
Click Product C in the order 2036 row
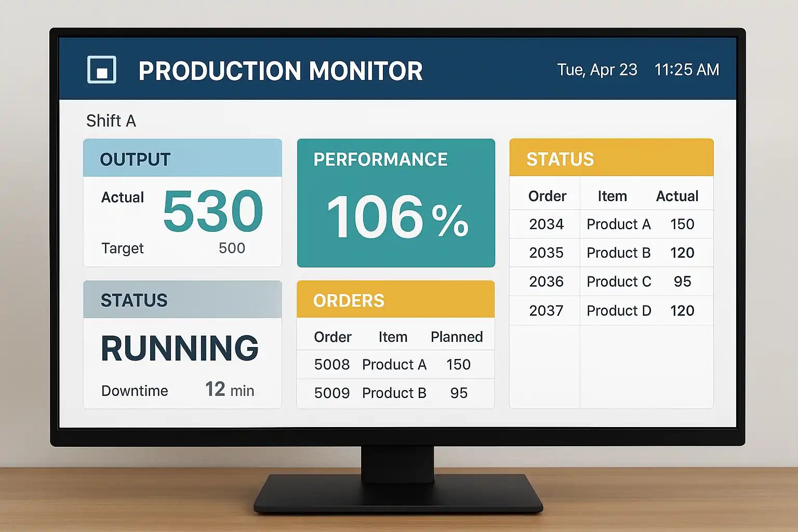[619, 282]
